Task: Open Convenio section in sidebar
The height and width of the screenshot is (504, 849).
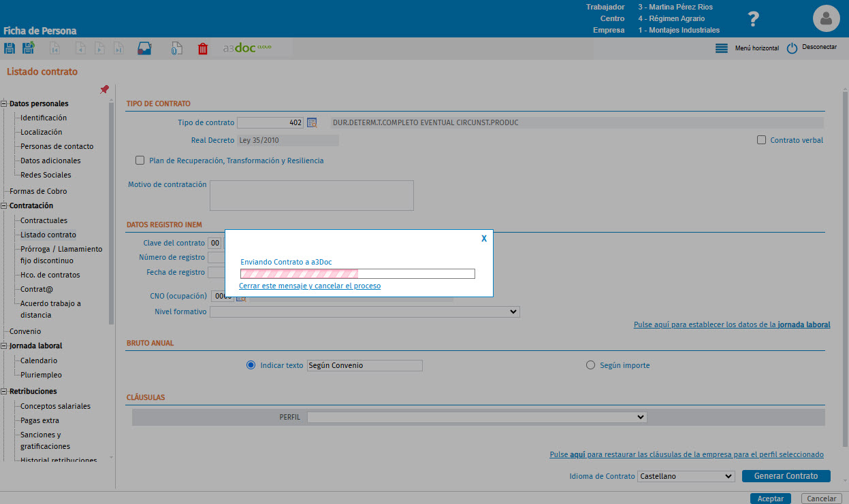Action: coord(25,331)
